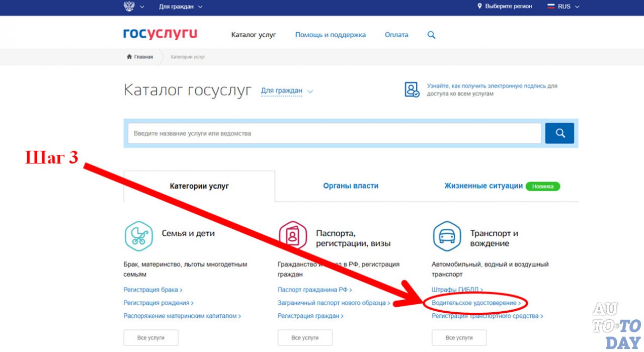Screen dimensions: 644x352
Task: Open Штрафы ГИБДД link
Action: click(x=457, y=290)
